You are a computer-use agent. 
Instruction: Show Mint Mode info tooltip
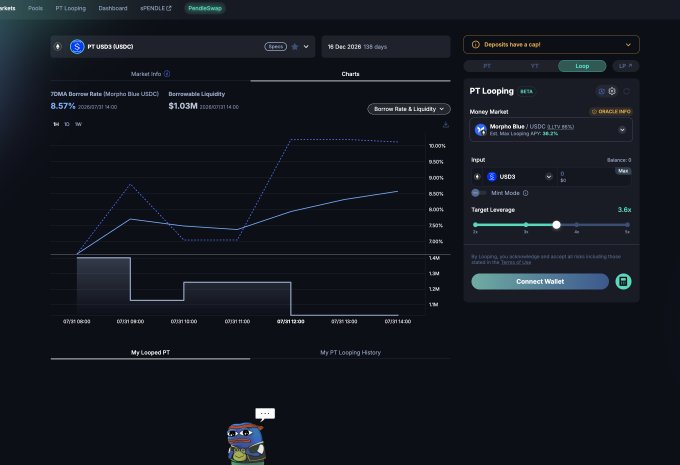coord(526,193)
